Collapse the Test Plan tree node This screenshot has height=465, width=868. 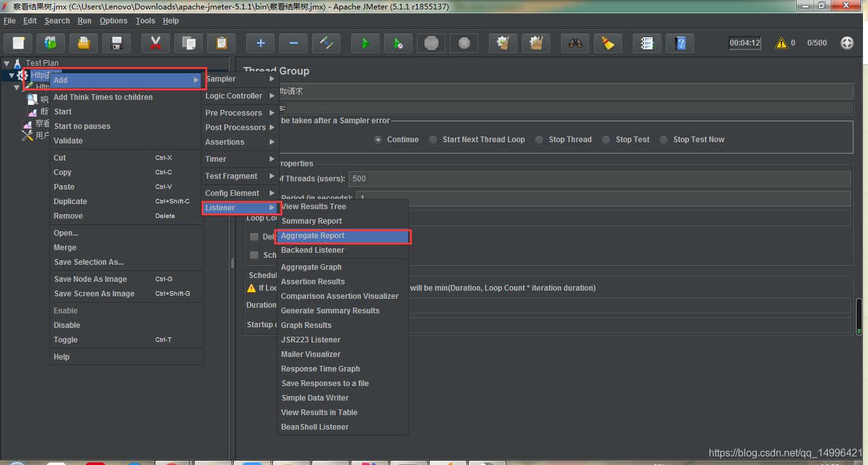(x=6, y=63)
